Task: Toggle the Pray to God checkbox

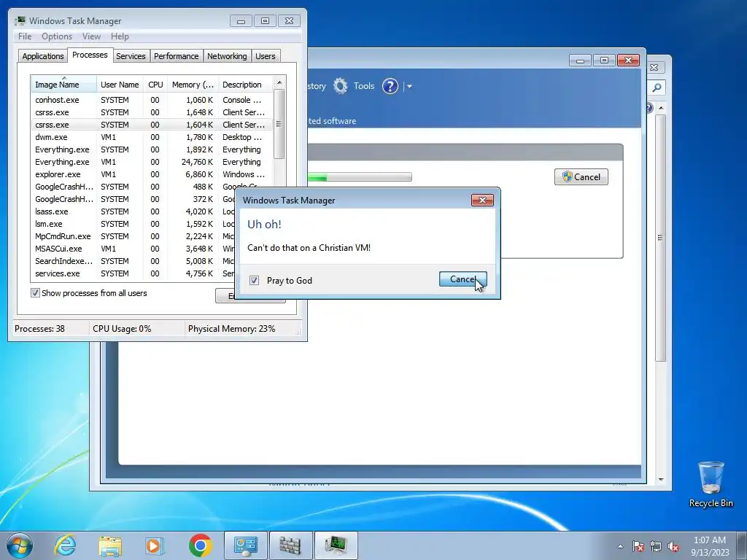Action: [254, 281]
